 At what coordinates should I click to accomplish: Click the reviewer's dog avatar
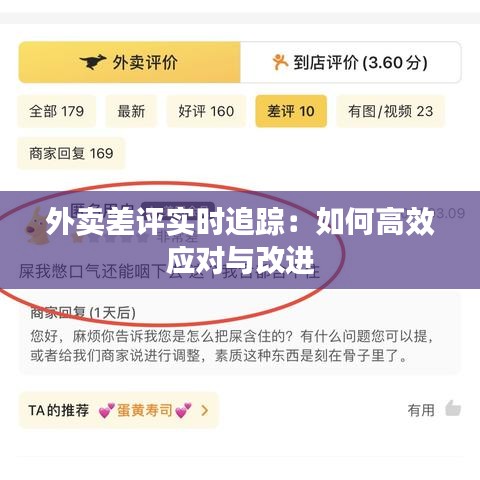click(37, 226)
